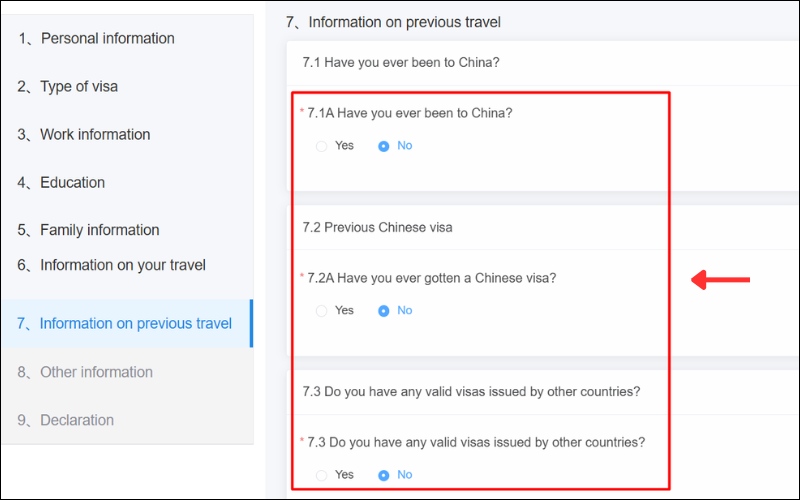Click the 7.1 Have you ever been to China header
800x500 pixels.
401,62
